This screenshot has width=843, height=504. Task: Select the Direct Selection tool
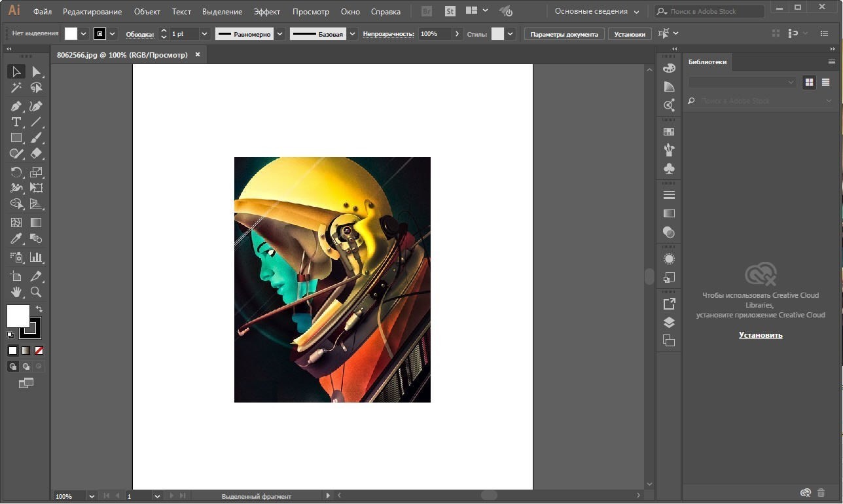pos(36,71)
